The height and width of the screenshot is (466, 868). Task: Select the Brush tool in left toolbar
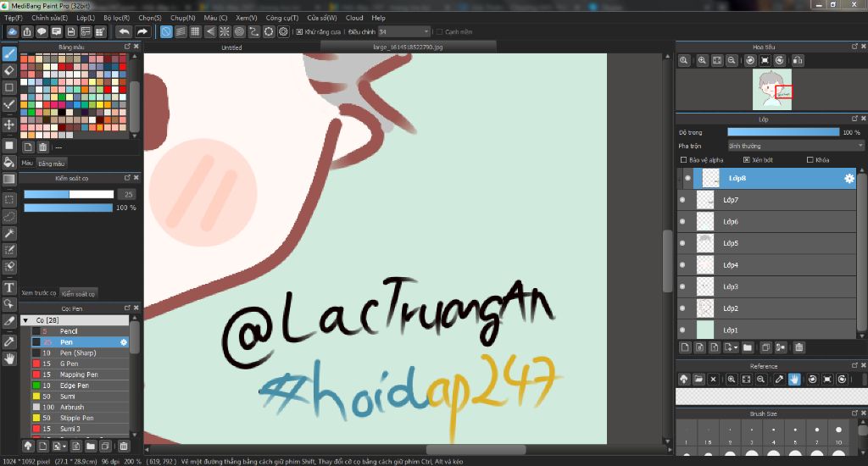point(8,53)
